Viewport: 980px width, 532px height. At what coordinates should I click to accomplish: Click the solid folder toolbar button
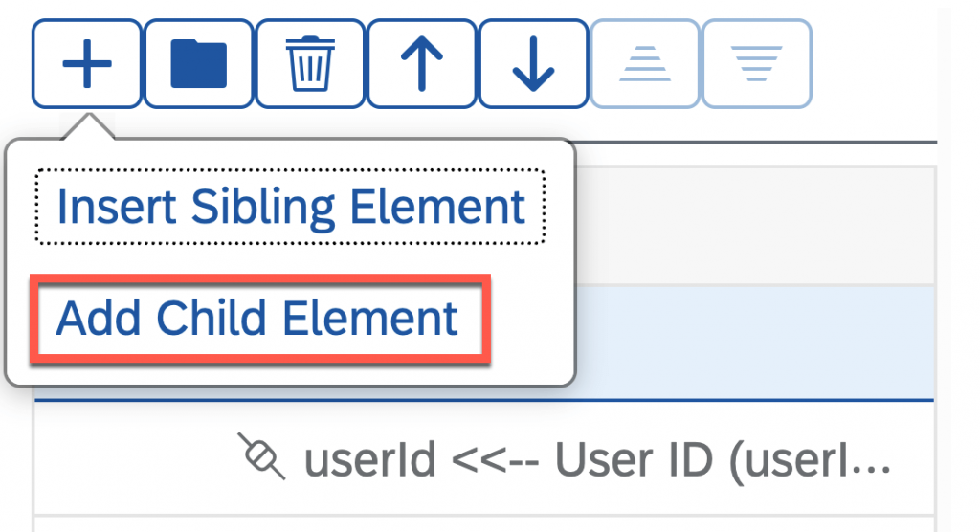click(x=198, y=64)
